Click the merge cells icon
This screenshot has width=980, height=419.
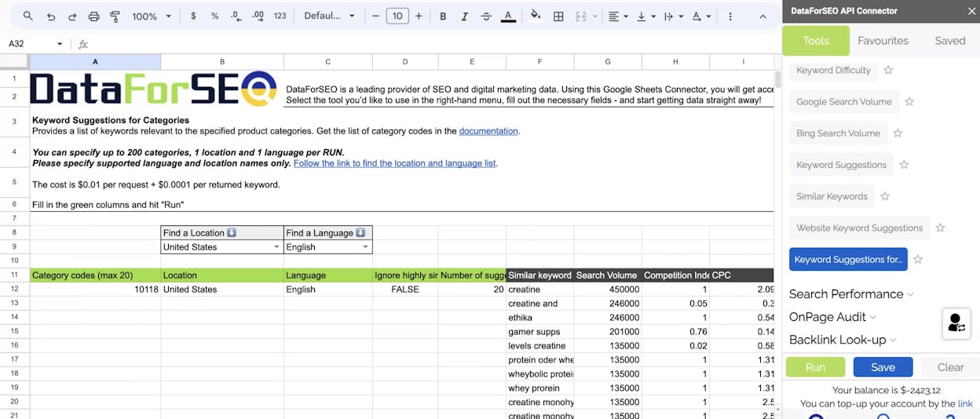(x=581, y=16)
